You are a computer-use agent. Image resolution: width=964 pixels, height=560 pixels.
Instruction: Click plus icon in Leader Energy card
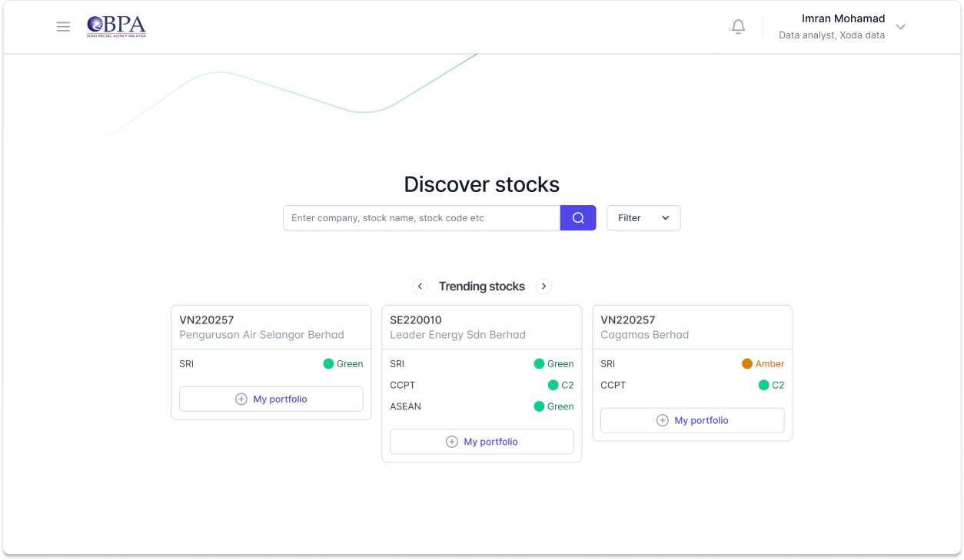click(x=452, y=442)
